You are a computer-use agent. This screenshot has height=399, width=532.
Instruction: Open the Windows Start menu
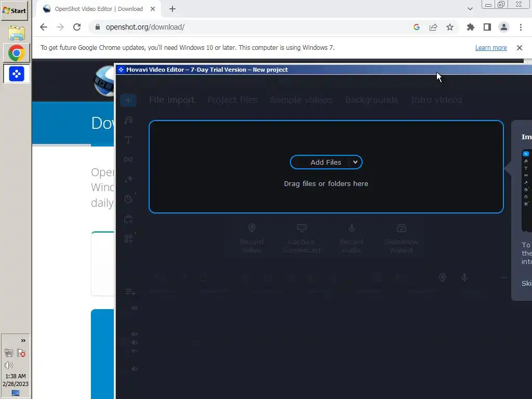[x=14, y=10]
